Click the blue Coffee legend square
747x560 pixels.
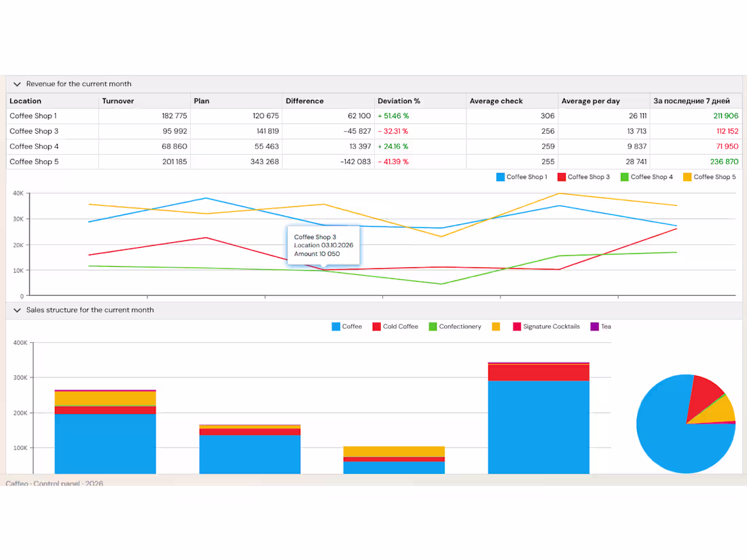point(336,326)
